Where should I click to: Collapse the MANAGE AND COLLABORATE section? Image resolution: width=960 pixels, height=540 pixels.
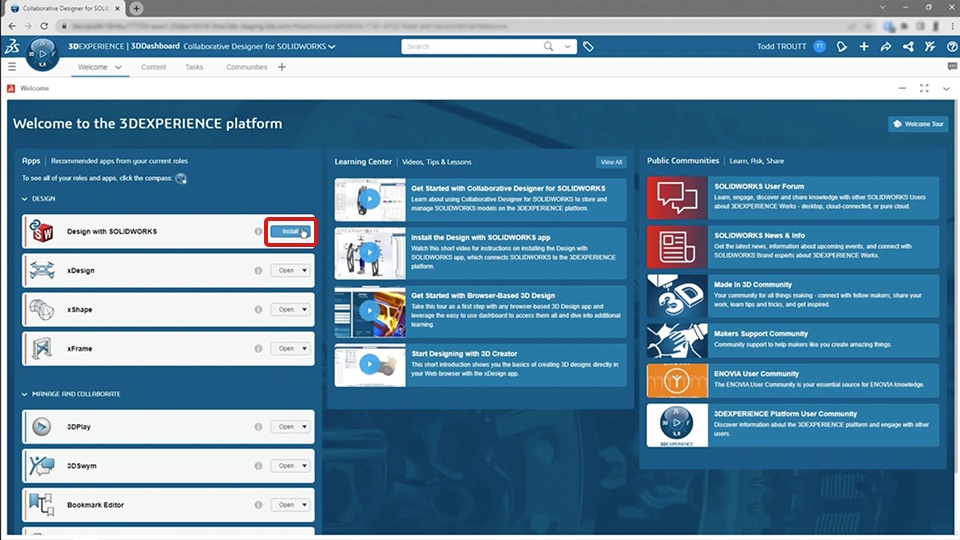24,394
